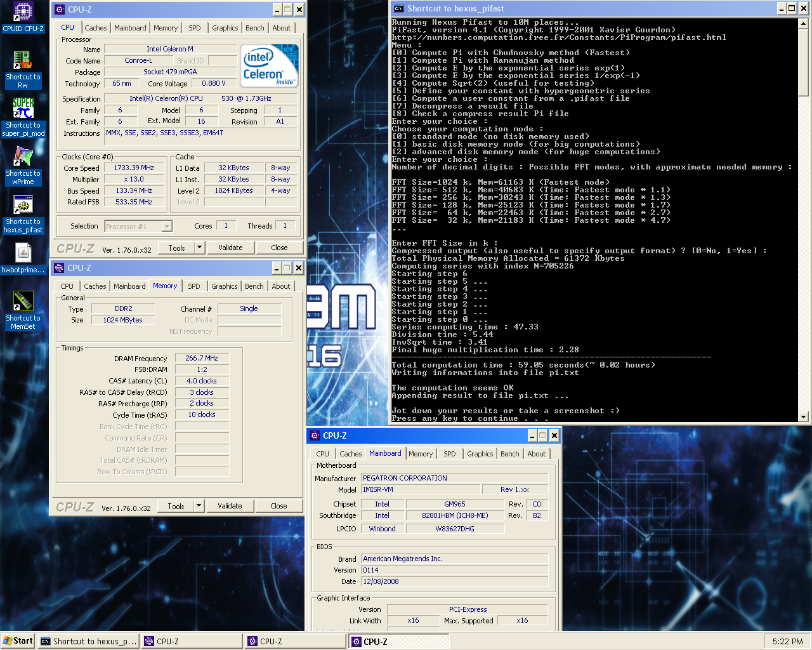Click the Code Name value Conroe-L
The width and height of the screenshot is (812, 650).
pyautogui.click(x=138, y=60)
